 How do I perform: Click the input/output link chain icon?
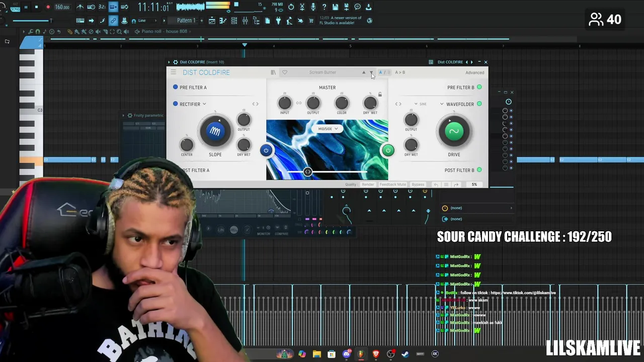click(x=299, y=103)
